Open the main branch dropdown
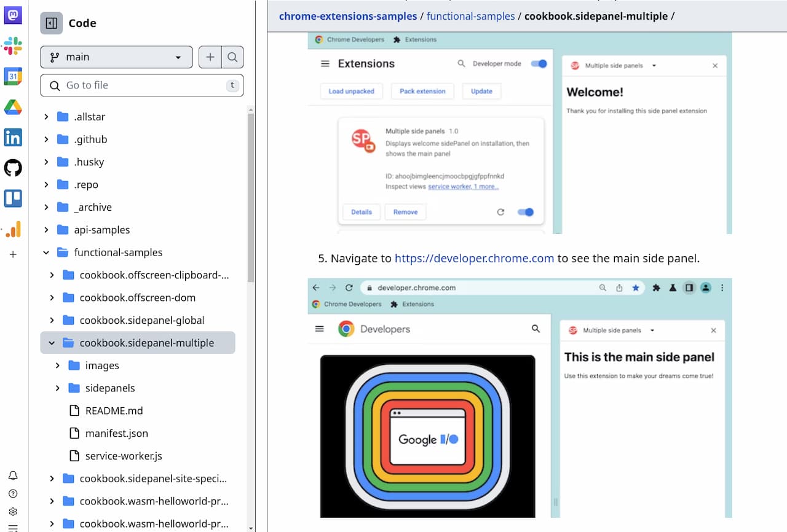Image resolution: width=787 pixels, height=532 pixels. click(116, 57)
